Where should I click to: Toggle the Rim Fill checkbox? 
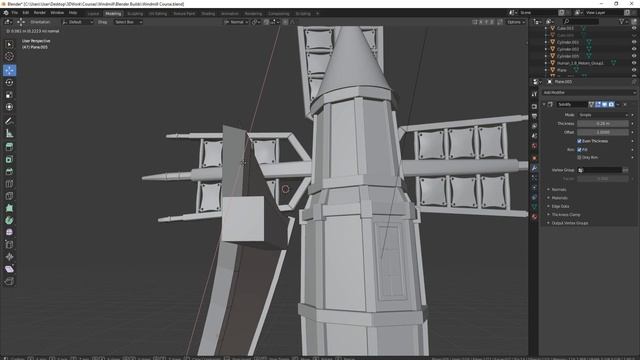579,150
